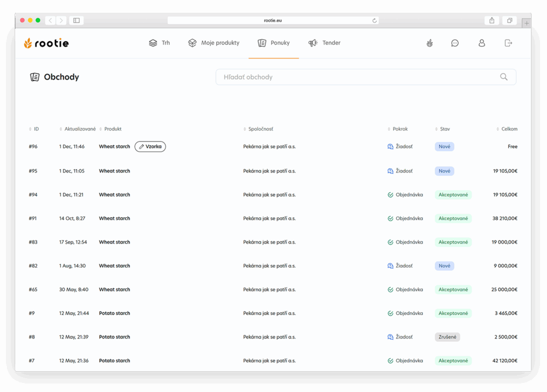547x392 pixels.
Task: Click the browser share icon
Action: pos(491,20)
